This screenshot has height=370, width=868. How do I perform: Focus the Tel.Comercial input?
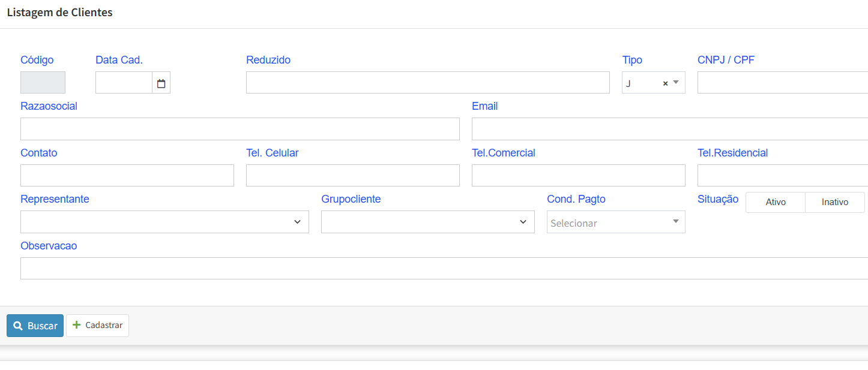tap(578, 176)
